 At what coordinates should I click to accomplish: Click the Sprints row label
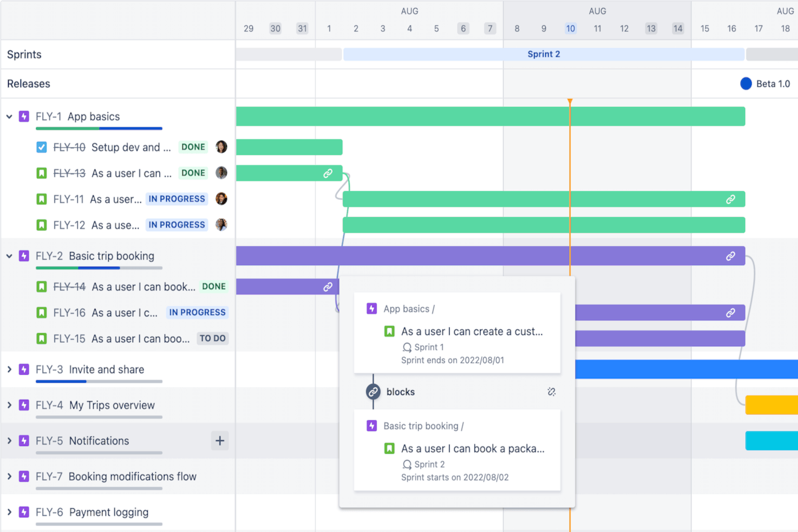(x=24, y=54)
